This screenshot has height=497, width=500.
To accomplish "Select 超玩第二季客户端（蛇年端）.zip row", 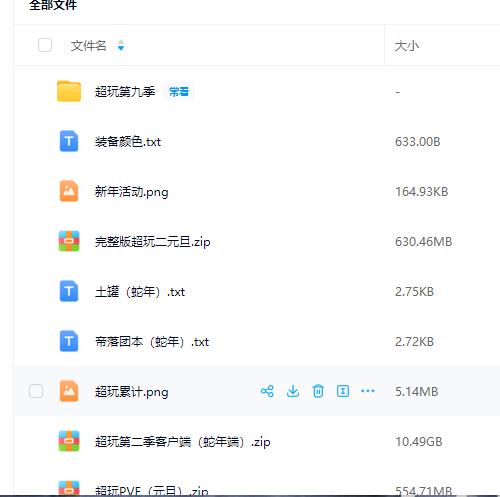I will pyautogui.click(x=257, y=441).
